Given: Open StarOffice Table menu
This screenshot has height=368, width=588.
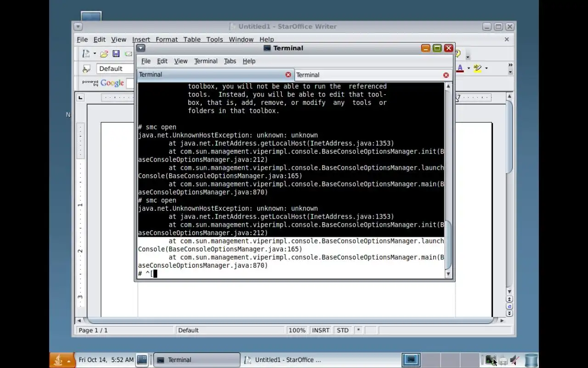Looking at the screenshot, I should pos(192,40).
